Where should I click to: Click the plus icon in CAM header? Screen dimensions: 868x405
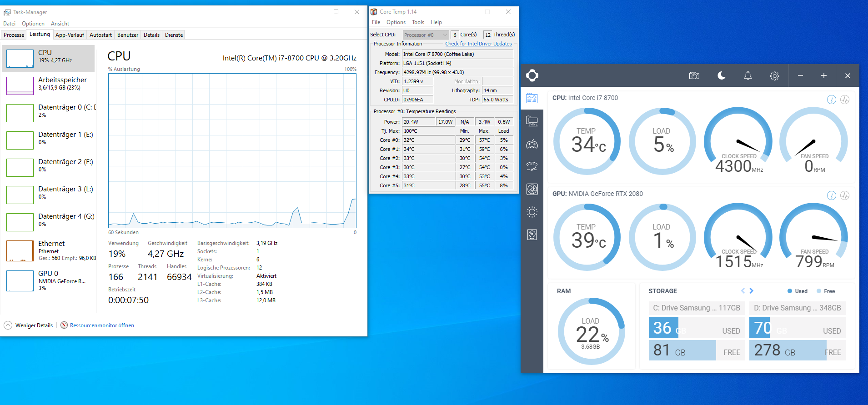point(823,75)
